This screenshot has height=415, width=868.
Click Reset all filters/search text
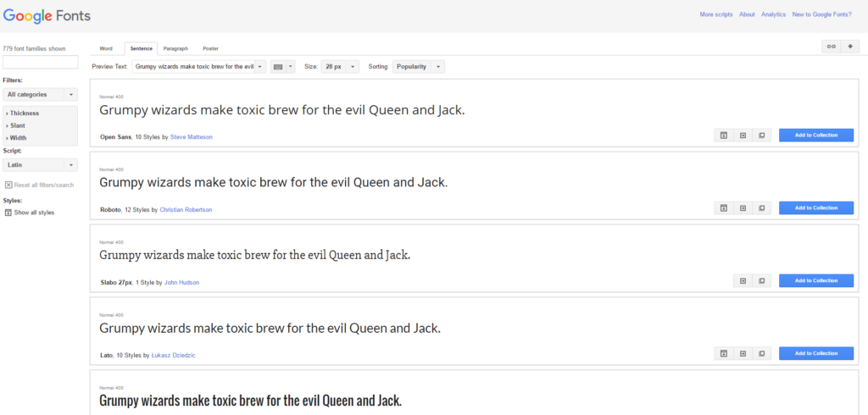44,185
